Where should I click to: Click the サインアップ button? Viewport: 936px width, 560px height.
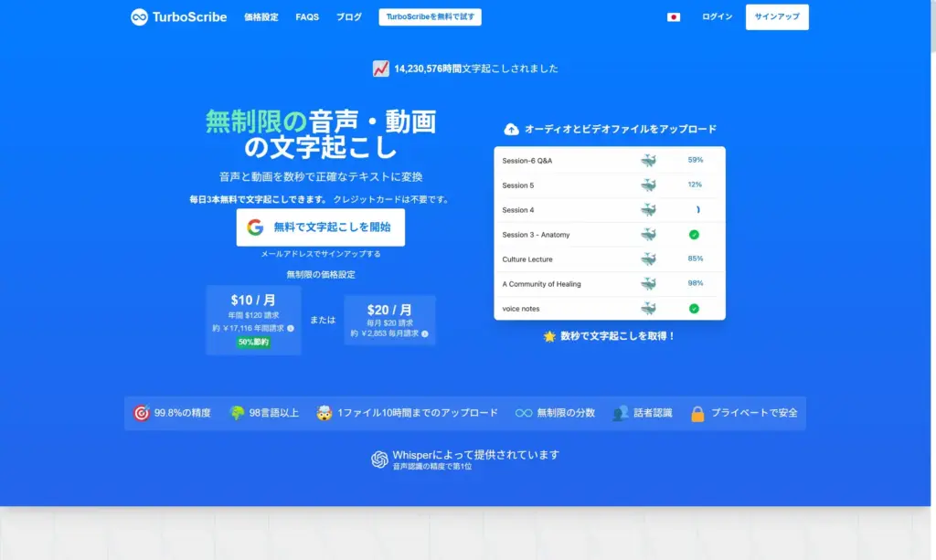[x=777, y=16]
